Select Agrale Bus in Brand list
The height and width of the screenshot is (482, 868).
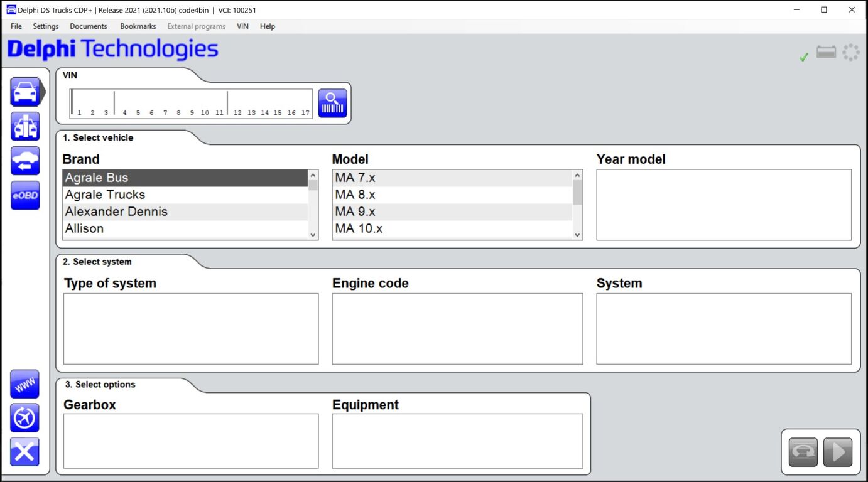pyautogui.click(x=185, y=178)
